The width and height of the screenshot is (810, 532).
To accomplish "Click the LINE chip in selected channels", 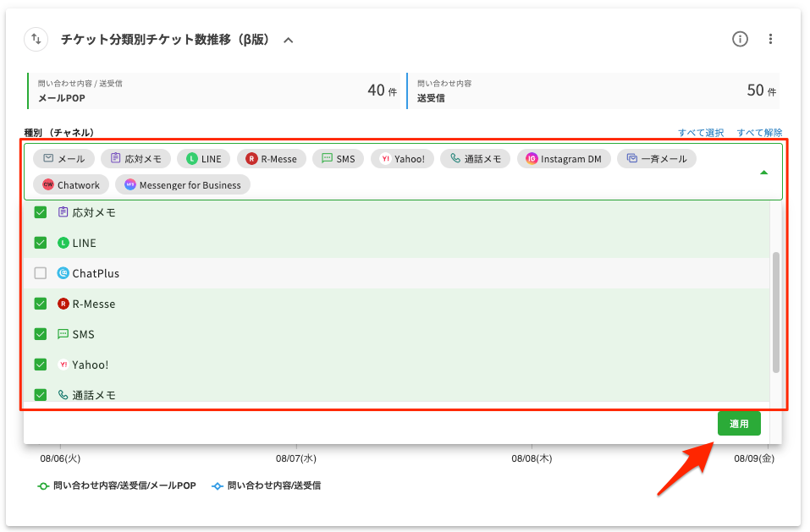I will tap(203, 159).
